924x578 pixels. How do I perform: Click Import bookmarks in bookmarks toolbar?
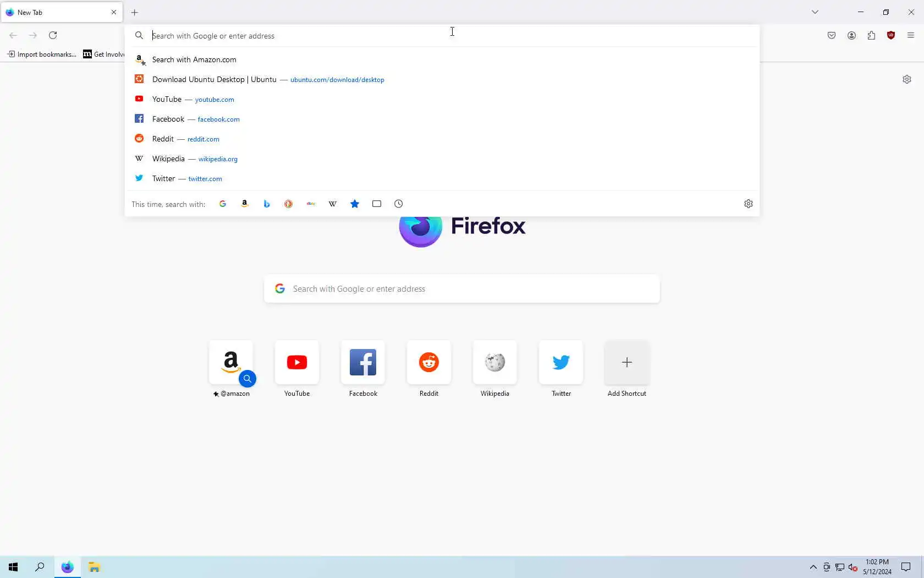(x=42, y=54)
